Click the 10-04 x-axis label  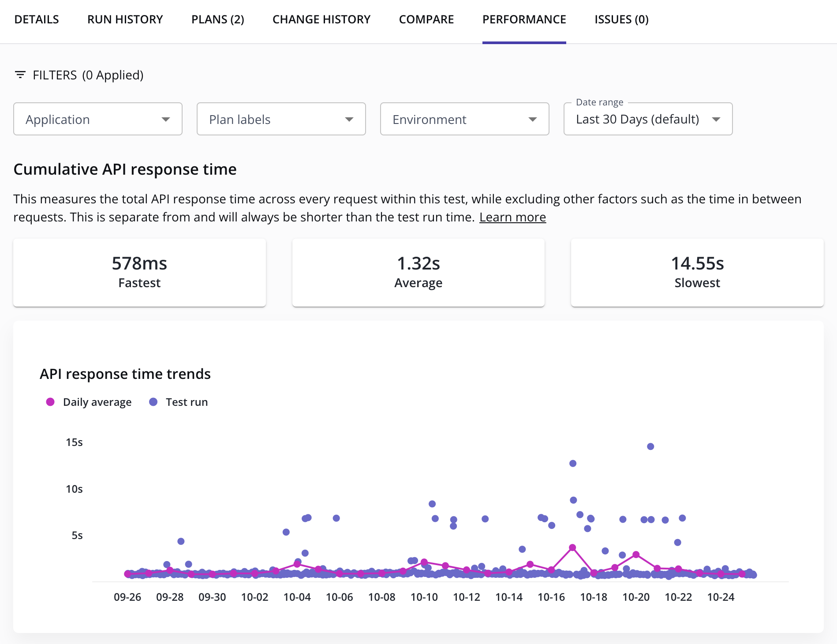[x=297, y=597]
